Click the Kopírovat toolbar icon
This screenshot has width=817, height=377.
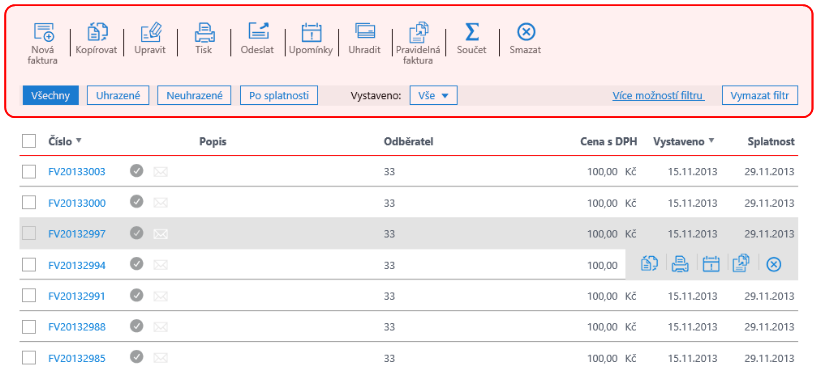(97, 32)
